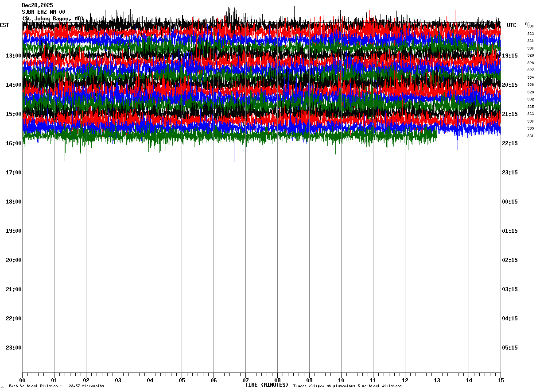536x392 pixels.
Task: Click the 20:00 CST time label
Action: tap(14, 260)
